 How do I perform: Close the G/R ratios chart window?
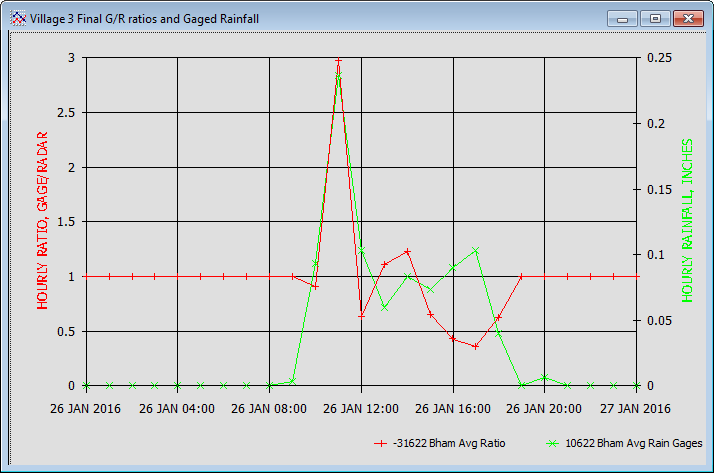(x=687, y=18)
